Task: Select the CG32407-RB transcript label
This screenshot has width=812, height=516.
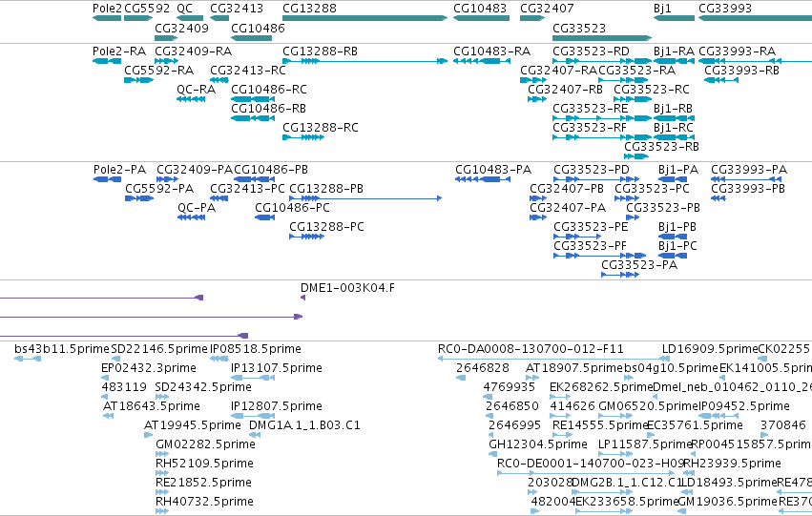Action: [566, 90]
